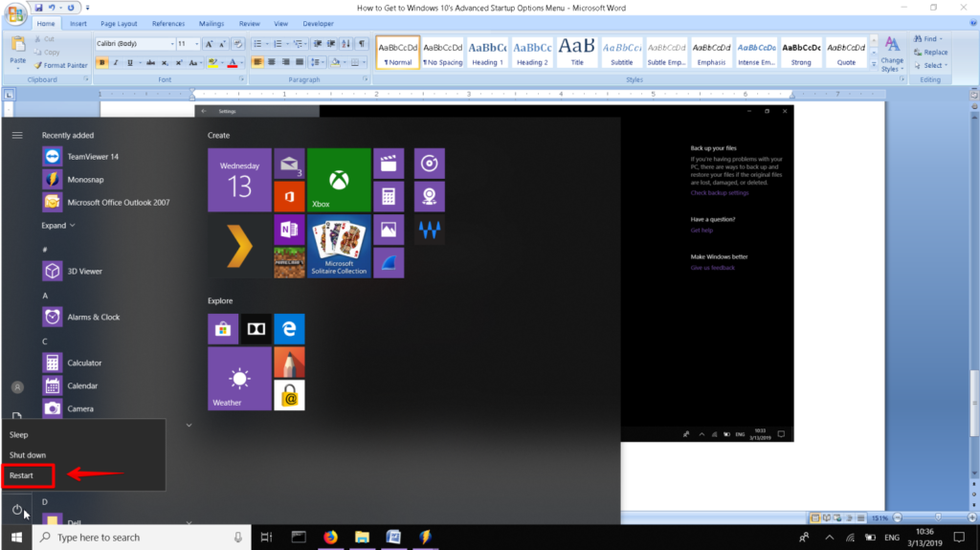
Task: Click the Type here to search box
Action: pyautogui.click(x=142, y=537)
